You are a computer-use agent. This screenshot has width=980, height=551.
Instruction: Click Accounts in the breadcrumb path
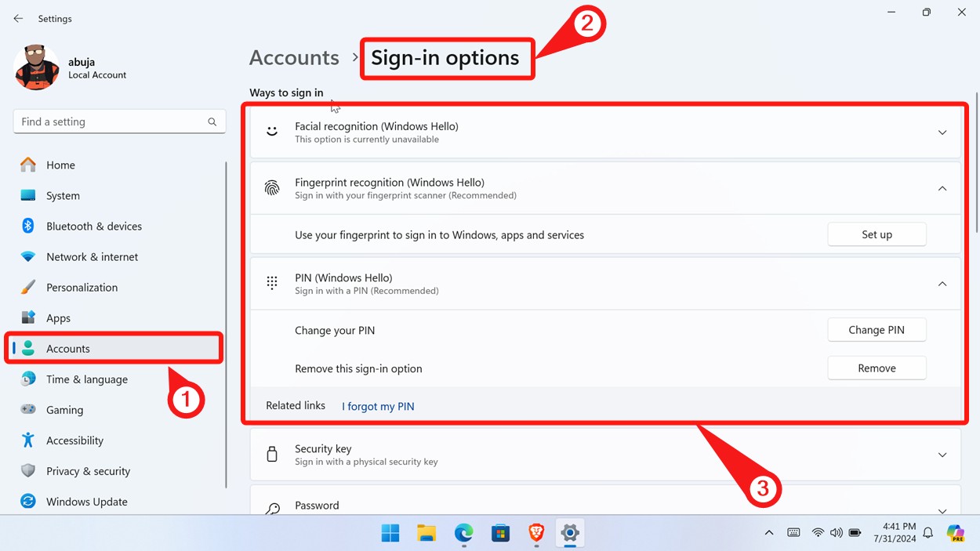click(294, 57)
